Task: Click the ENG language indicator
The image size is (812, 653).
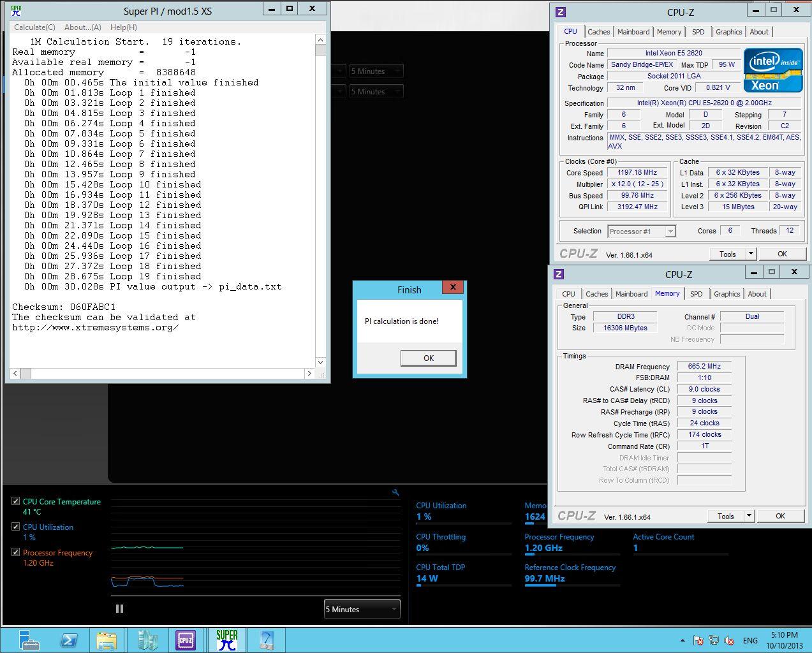Action: coord(750,640)
